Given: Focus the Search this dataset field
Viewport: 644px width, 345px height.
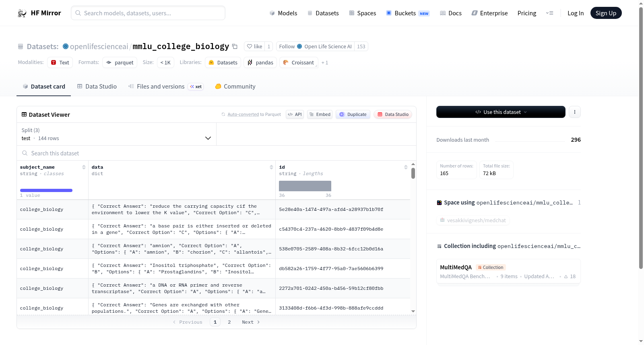Looking at the screenshot, I should click(217, 153).
